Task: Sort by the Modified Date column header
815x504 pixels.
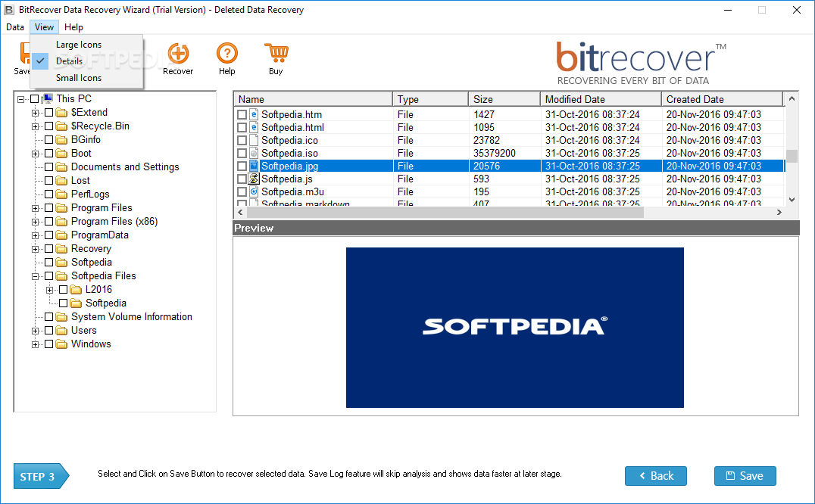Action: click(x=601, y=99)
